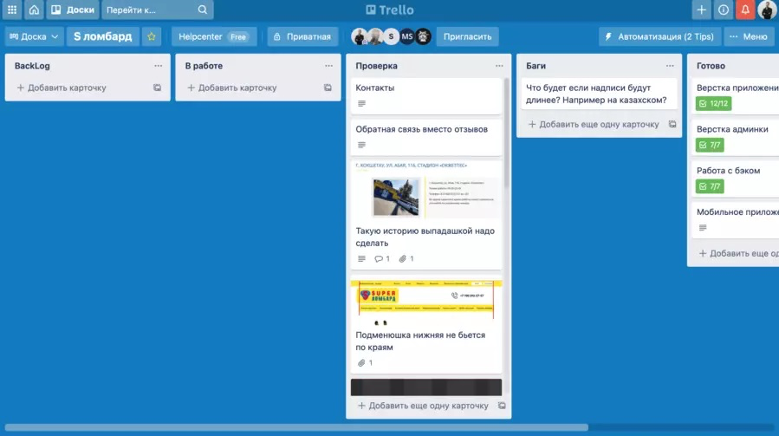Create from template in Баги list
779x437 pixels.
672,125
